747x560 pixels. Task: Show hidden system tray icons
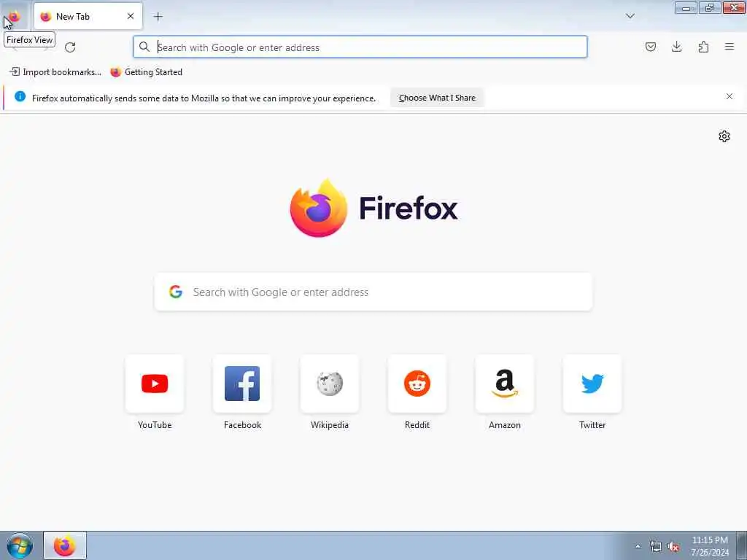(x=638, y=547)
